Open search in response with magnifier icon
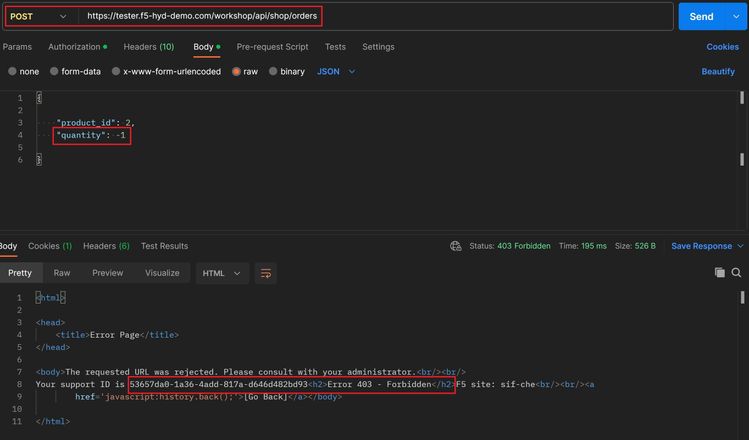Screen dimensions: 749x440 (737, 273)
